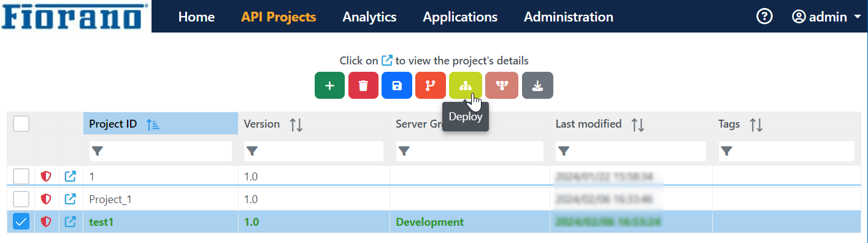Viewport: 868px width, 243px height.
Task: Open details link icon for test1
Action: 71,222
